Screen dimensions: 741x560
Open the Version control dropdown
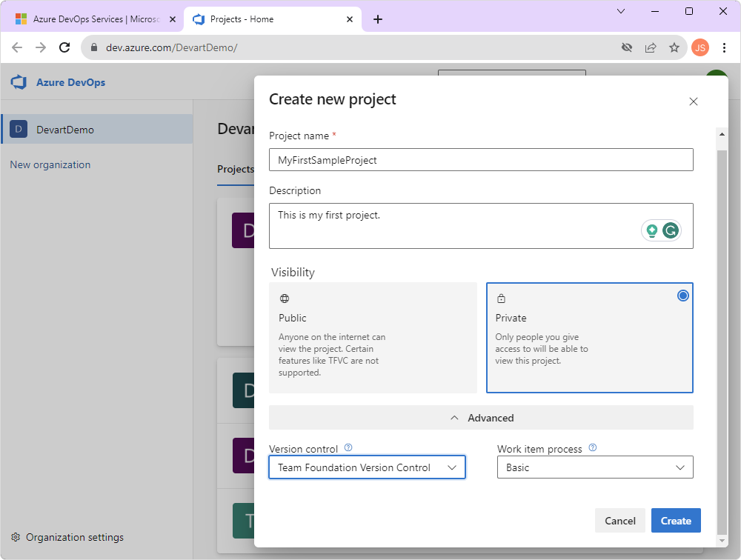[368, 467]
